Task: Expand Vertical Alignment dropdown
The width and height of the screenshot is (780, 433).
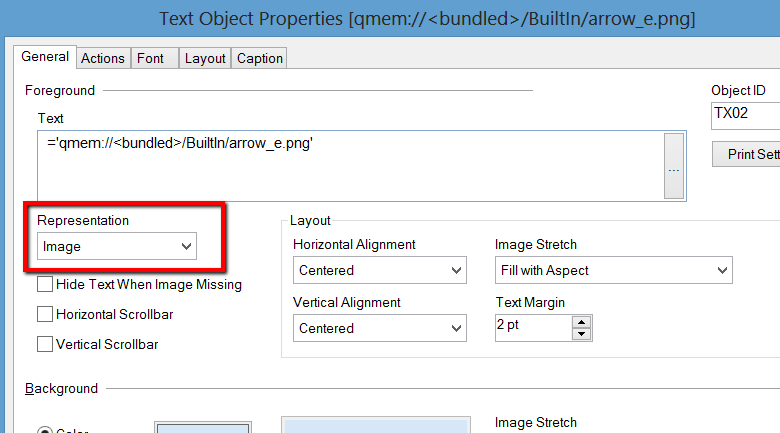Action: [380, 328]
